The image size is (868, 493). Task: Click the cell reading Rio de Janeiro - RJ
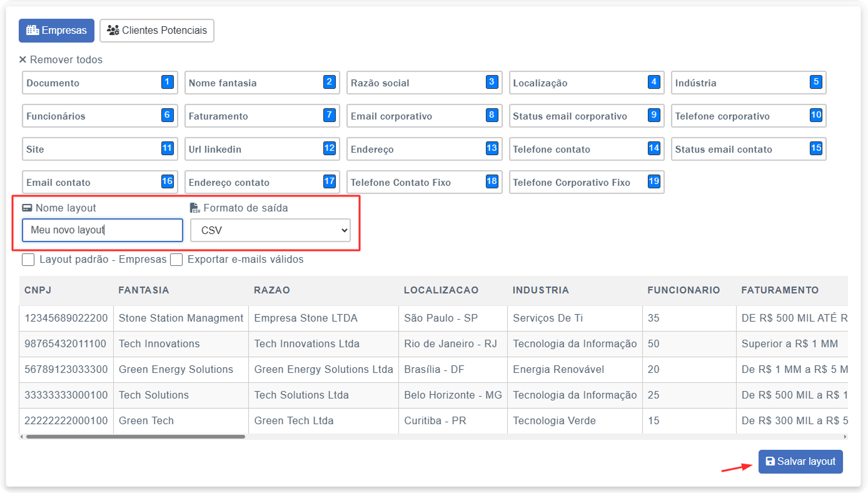pos(453,344)
